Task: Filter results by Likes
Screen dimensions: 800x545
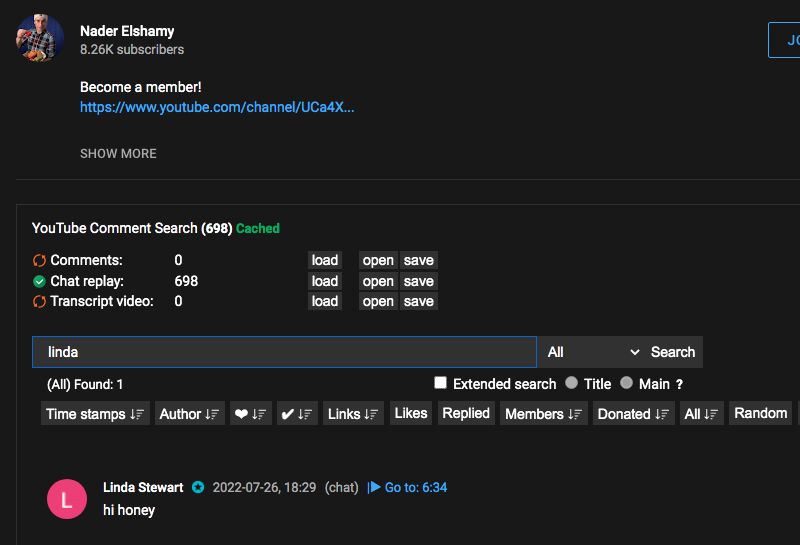Action: (x=411, y=413)
